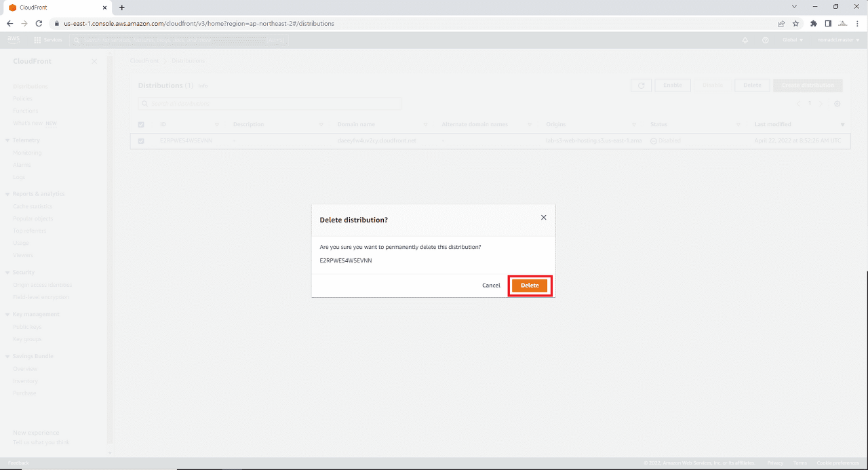Open the Services grid menu
The image size is (868, 470).
[x=48, y=40]
